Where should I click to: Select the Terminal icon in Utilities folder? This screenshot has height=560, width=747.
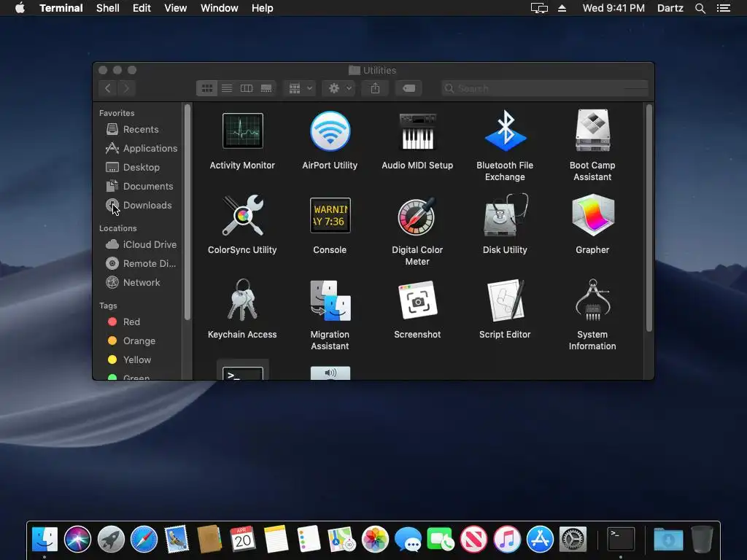pos(242,372)
